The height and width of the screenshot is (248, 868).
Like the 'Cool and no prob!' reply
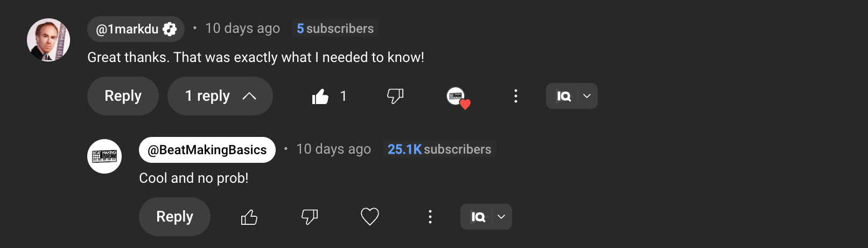pos(249,217)
